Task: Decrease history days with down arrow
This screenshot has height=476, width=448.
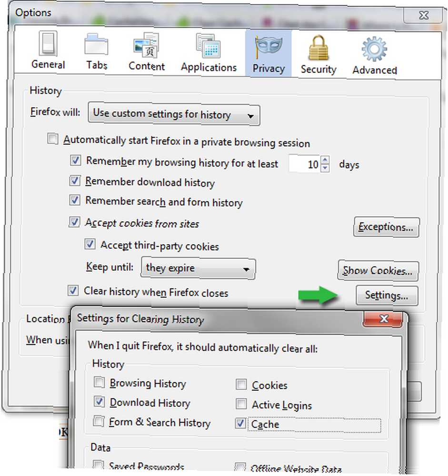Action: [x=325, y=168]
